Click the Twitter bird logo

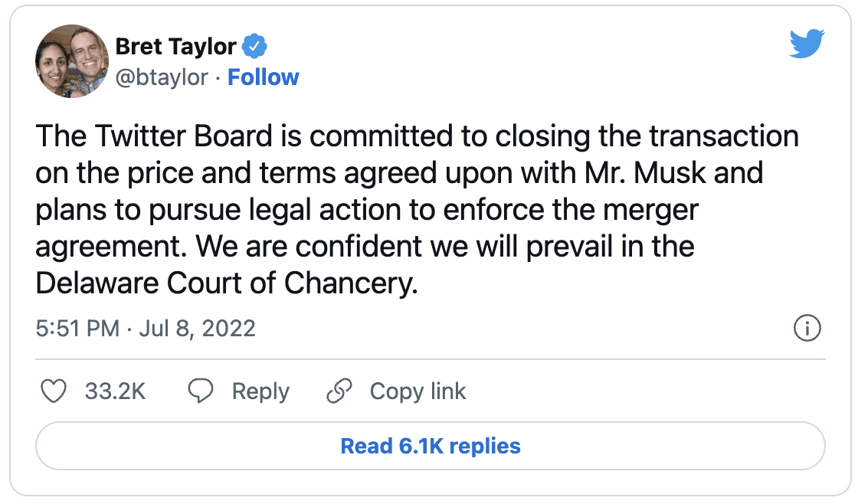coord(806,44)
